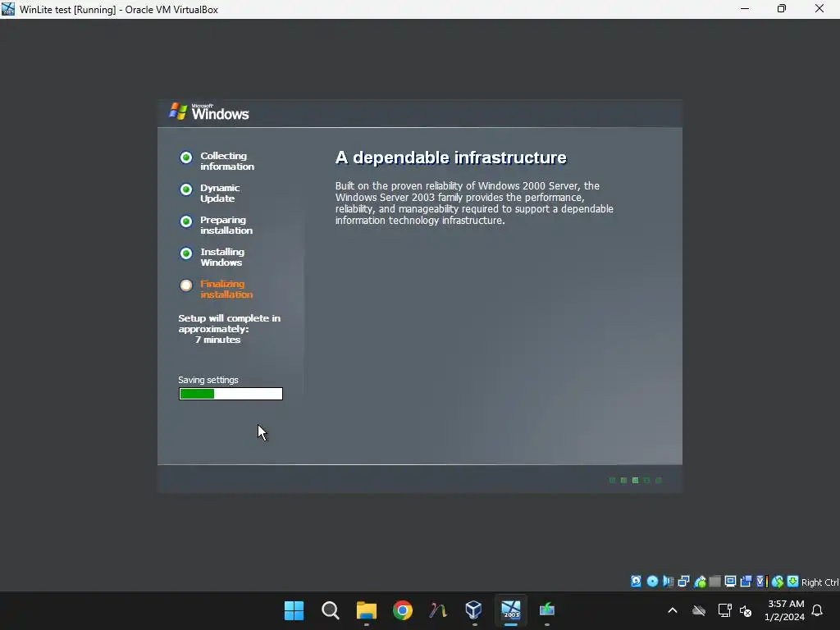Image resolution: width=840 pixels, height=630 pixels.
Task: Click the 'Finalizing installation' orange label
Action: click(x=226, y=290)
